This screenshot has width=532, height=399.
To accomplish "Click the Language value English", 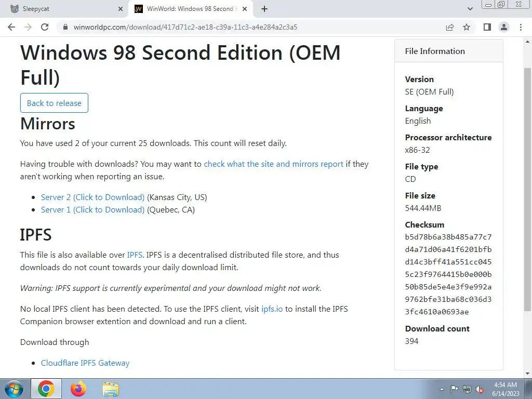I will pos(418,121).
